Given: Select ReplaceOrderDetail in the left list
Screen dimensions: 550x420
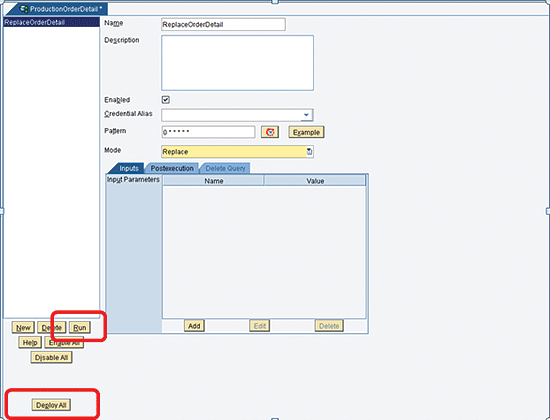Looking at the screenshot, I should tap(52, 22).
